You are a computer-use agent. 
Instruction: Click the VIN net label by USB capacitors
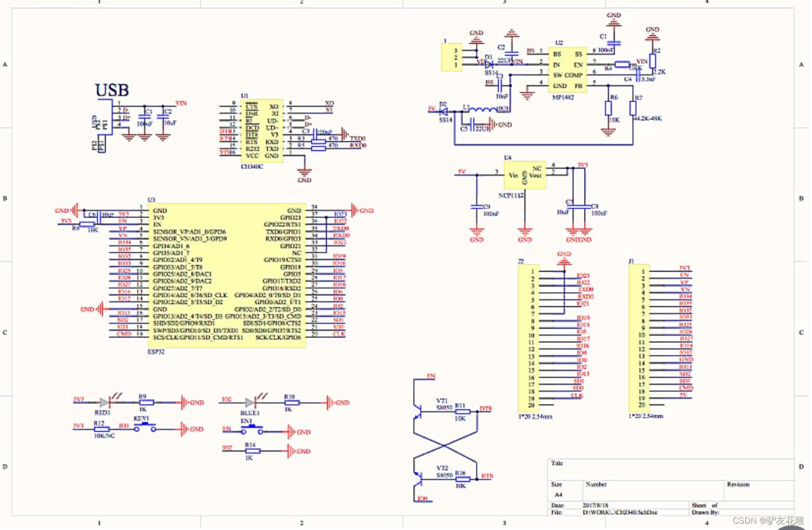click(181, 103)
